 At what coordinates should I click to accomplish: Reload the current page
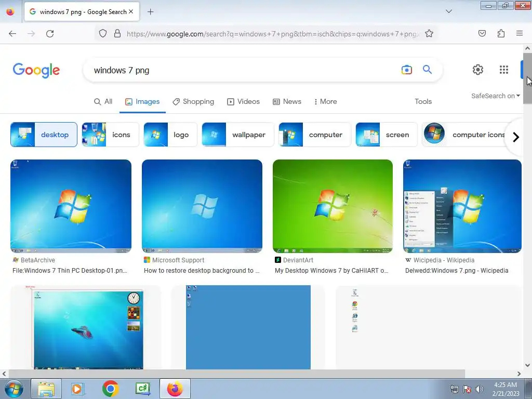pos(50,34)
